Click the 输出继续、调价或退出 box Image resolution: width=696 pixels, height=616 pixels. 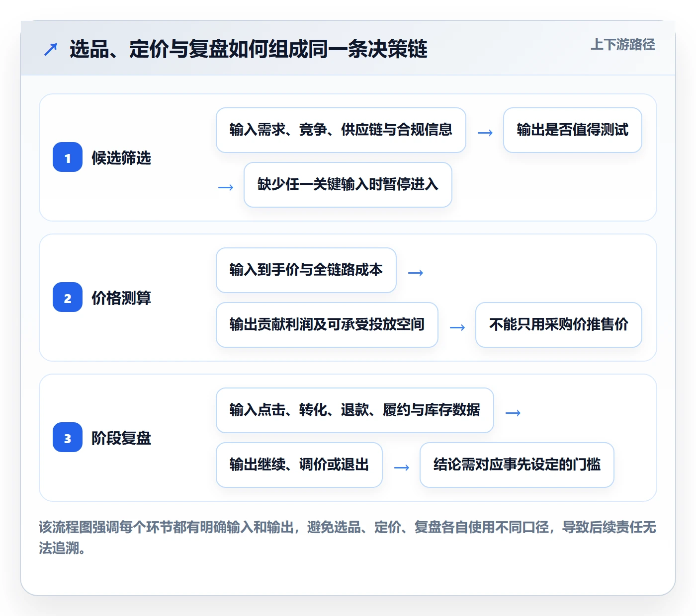tap(299, 465)
